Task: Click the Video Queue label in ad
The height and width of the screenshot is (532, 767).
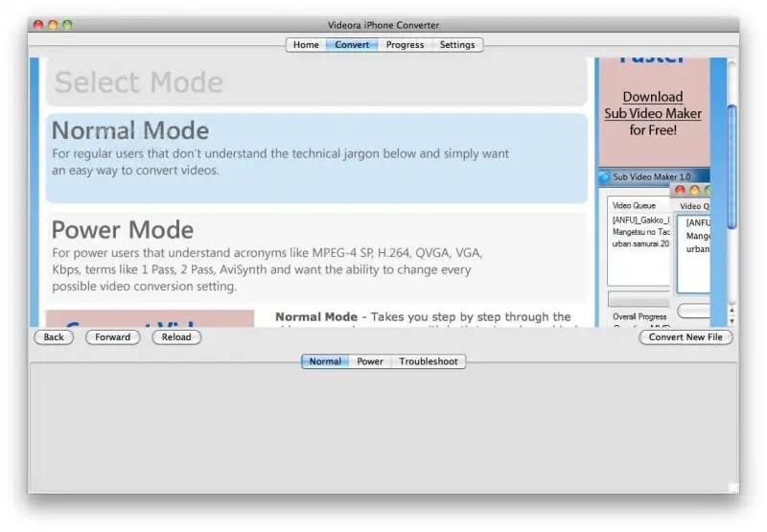Action: (634, 205)
